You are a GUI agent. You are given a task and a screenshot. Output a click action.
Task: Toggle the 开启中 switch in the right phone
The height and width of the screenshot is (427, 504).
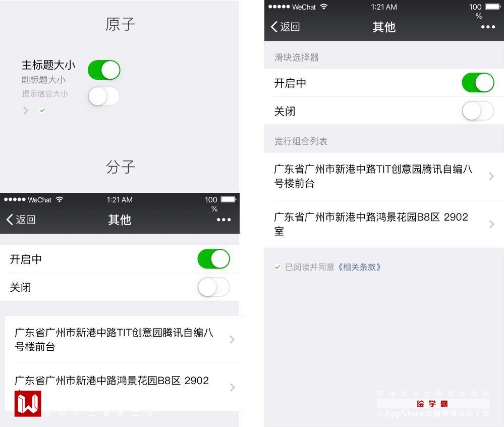coord(478,83)
